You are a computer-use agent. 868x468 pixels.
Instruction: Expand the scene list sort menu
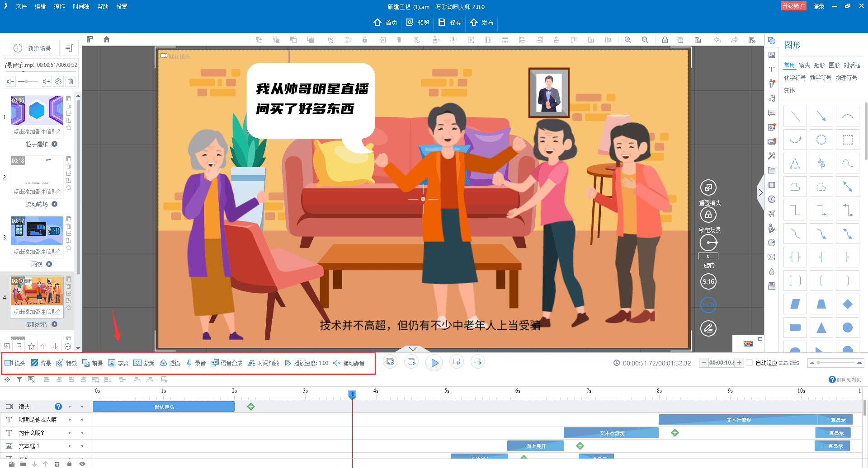pyautogui.click(x=69, y=48)
